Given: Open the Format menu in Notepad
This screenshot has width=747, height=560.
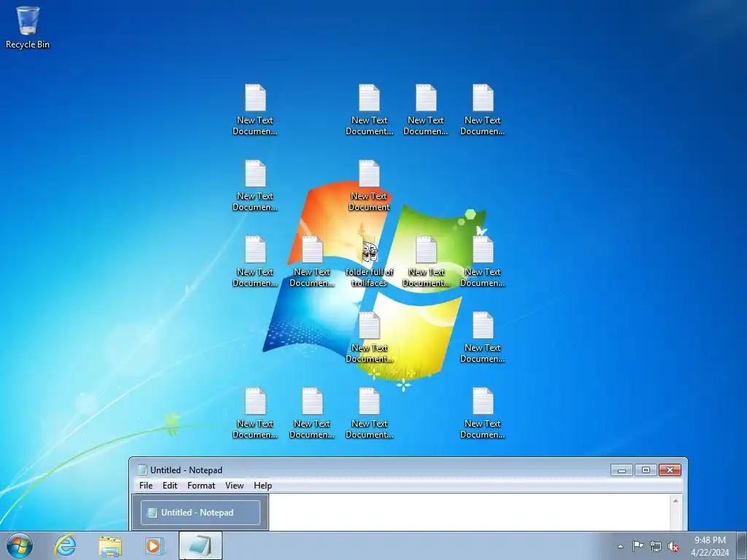Looking at the screenshot, I should (x=201, y=485).
